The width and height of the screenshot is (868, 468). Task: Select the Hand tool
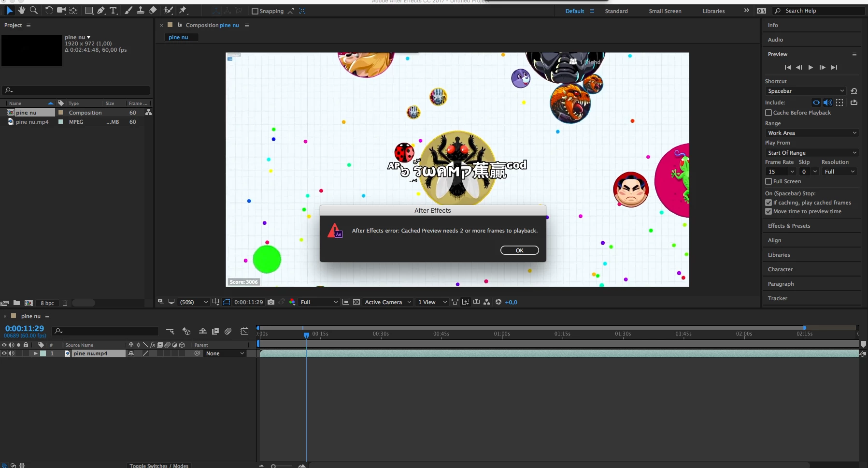point(22,10)
